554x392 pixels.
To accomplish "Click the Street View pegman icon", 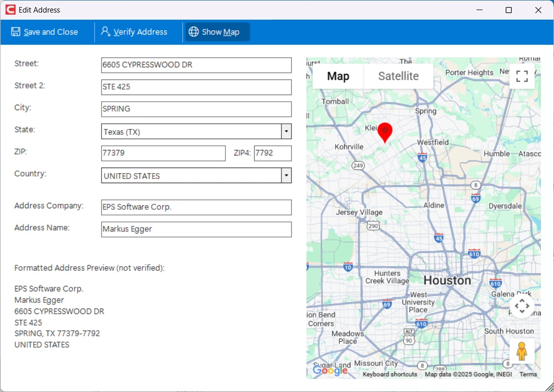I will [522, 351].
